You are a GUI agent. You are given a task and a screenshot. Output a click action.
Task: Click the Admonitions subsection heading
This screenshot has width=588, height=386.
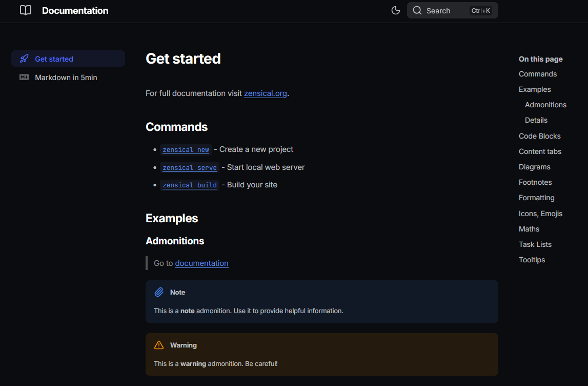click(x=175, y=241)
